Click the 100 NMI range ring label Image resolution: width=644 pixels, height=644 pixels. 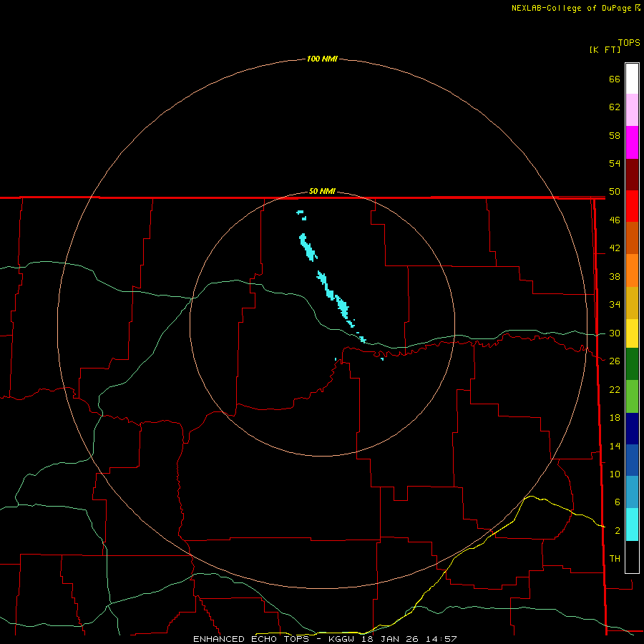pyautogui.click(x=322, y=59)
